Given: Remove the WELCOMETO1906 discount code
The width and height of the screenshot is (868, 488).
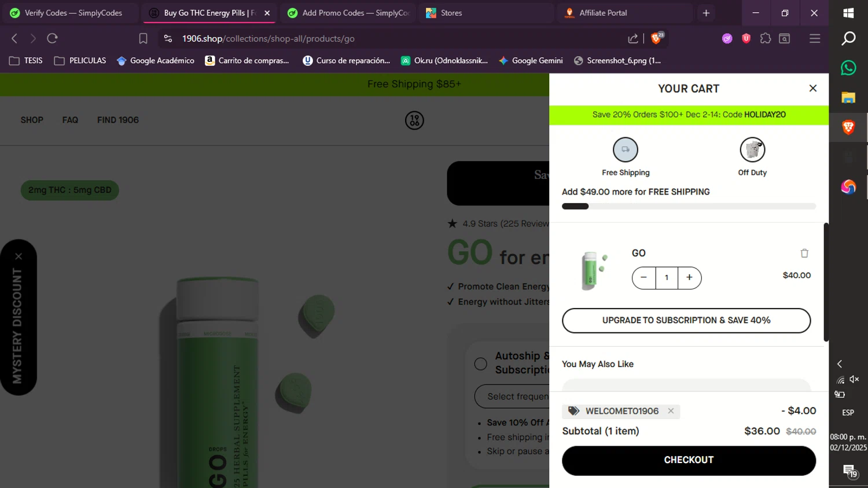Looking at the screenshot, I should pyautogui.click(x=671, y=411).
